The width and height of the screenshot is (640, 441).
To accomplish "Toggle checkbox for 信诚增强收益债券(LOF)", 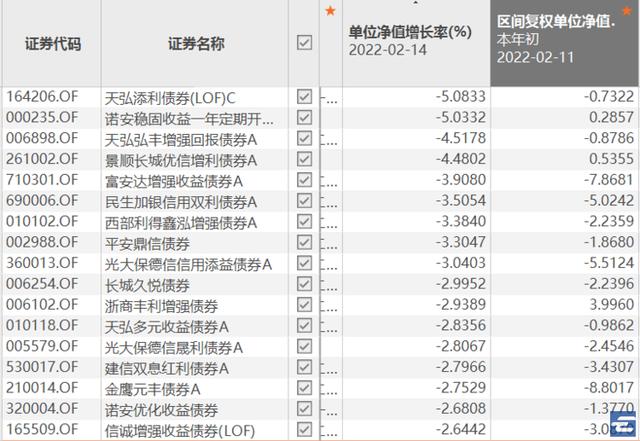I will click(304, 429).
